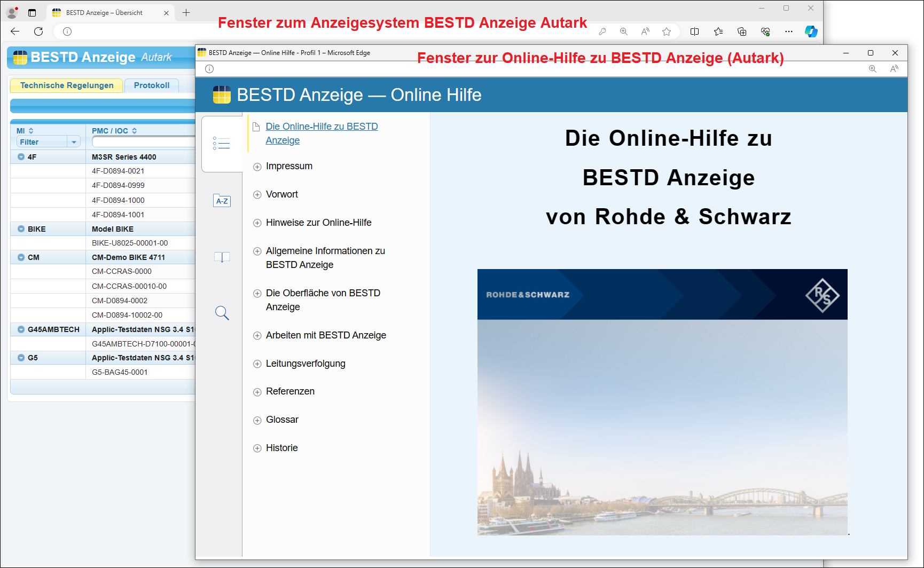Reload the BESTD Anzeige Übersicht page

[x=38, y=31]
